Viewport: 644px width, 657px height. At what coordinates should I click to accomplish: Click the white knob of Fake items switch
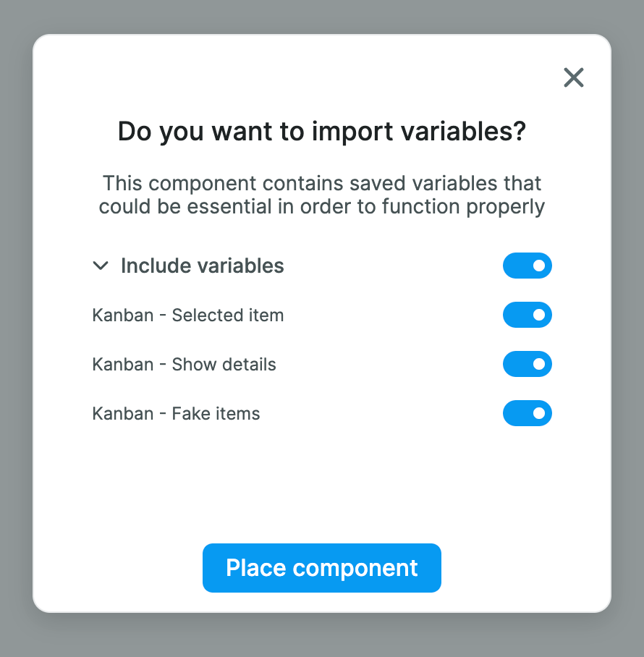(539, 413)
